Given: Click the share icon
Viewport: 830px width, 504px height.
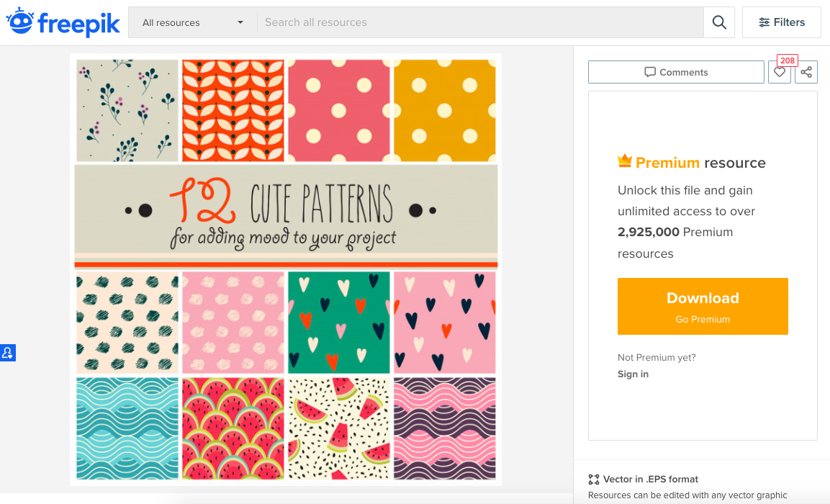Looking at the screenshot, I should click(806, 72).
